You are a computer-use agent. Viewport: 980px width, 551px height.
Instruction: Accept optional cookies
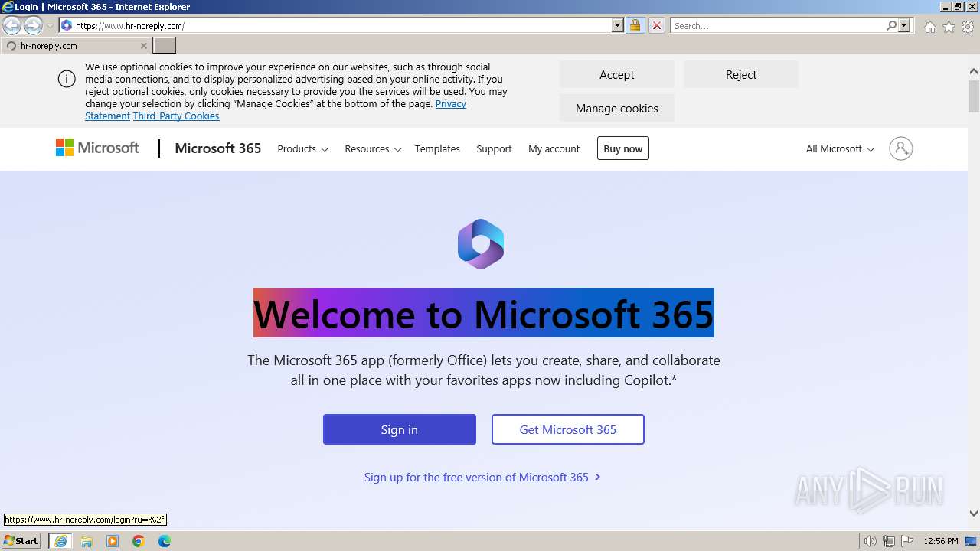point(616,75)
